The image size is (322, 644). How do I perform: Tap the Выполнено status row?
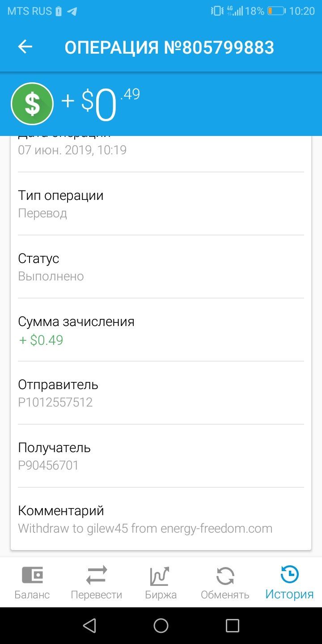(161, 267)
